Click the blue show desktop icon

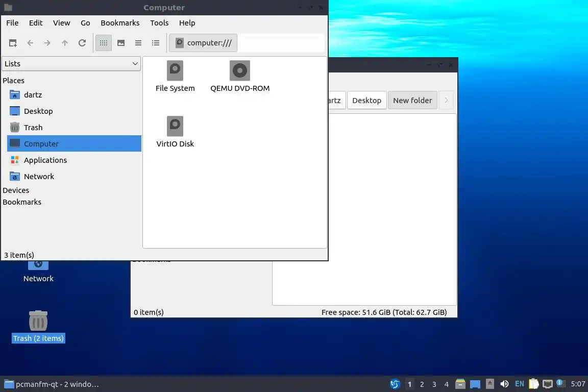click(475, 384)
